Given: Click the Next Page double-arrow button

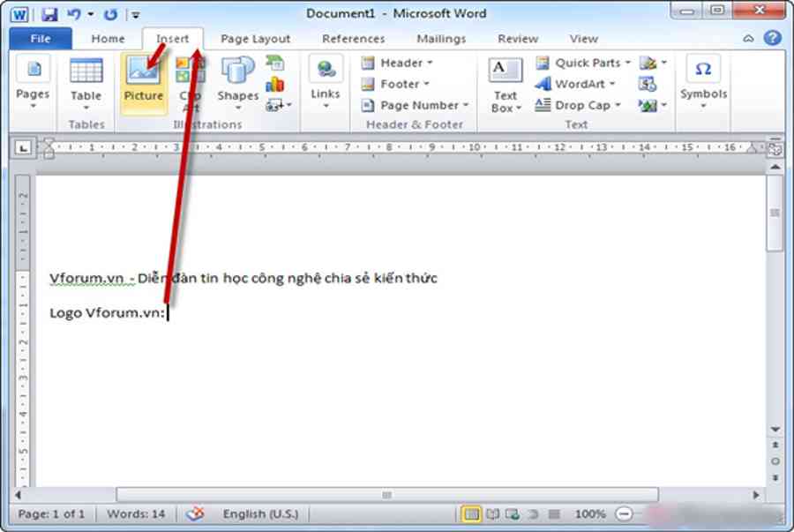Looking at the screenshot, I should click(775, 477).
